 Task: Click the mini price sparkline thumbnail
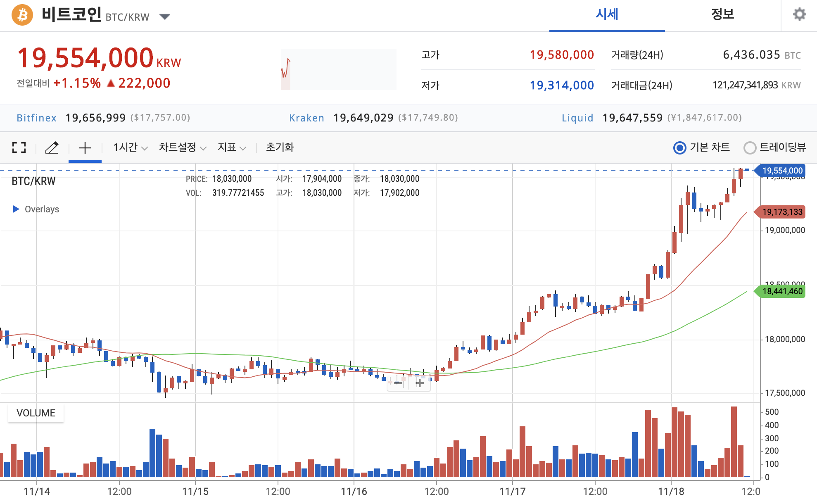click(x=338, y=69)
